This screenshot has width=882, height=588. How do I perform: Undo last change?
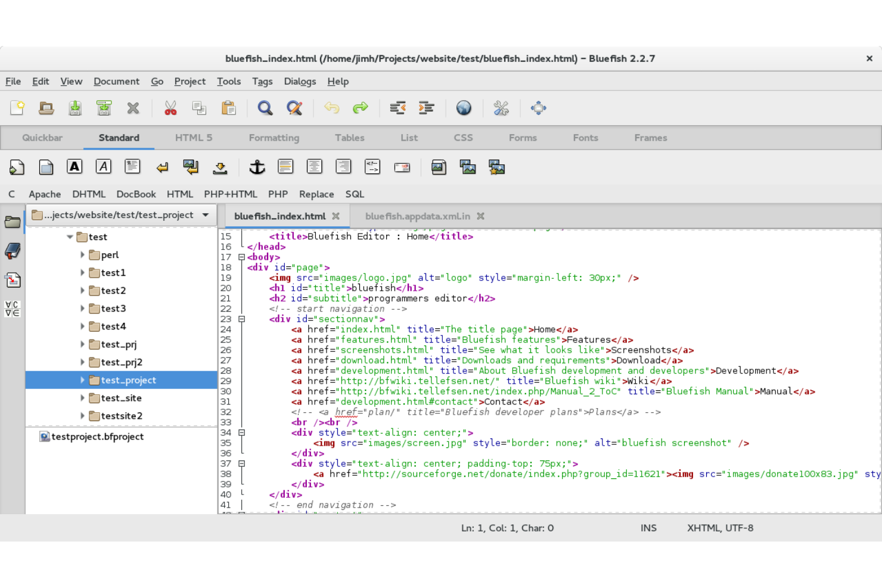pyautogui.click(x=331, y=108)
